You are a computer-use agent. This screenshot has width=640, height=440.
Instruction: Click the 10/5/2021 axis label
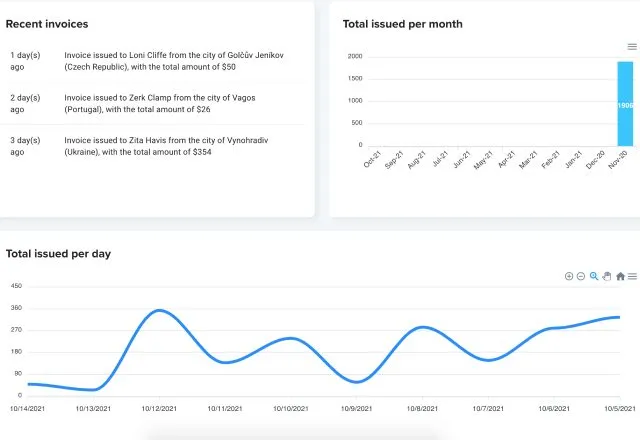coord(620,409)
